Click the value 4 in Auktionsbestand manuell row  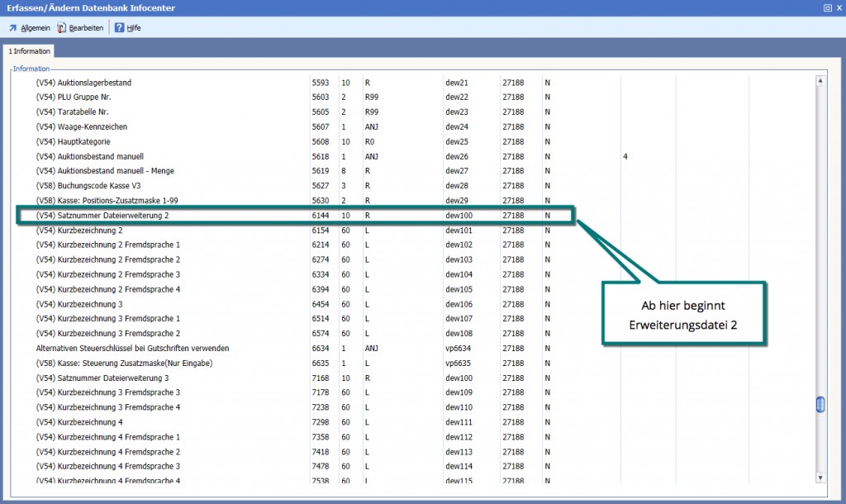(625, 156)
